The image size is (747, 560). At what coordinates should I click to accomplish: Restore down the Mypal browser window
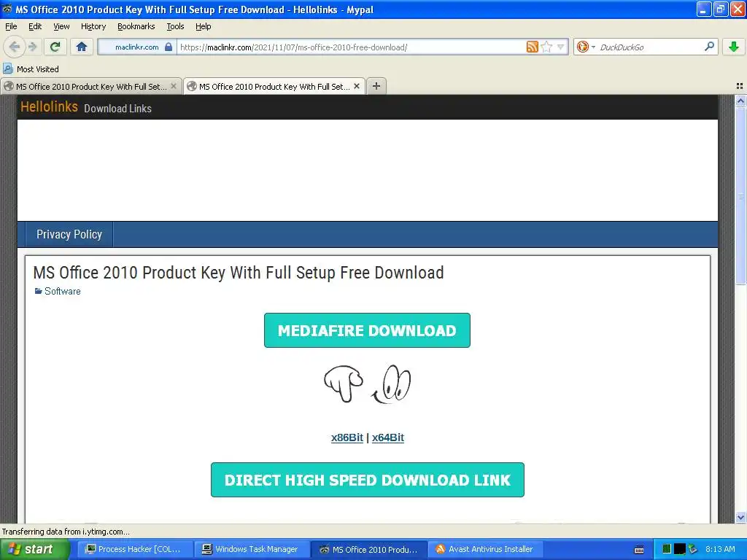point(720,9)
